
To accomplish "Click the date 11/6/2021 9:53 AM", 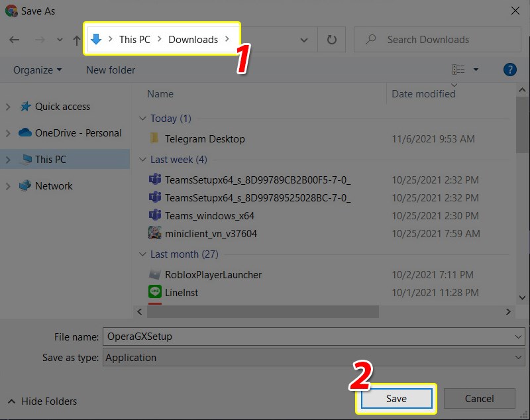I will [x=433, y=139].
